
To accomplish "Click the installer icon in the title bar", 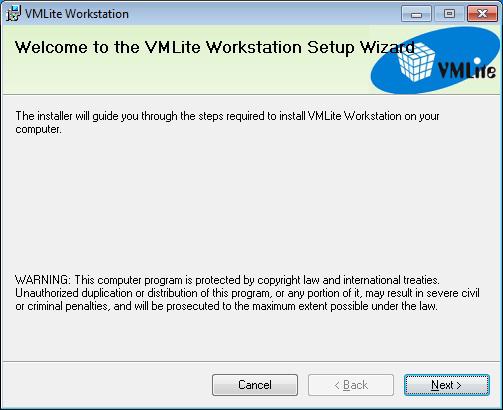I will coord(13,14).
